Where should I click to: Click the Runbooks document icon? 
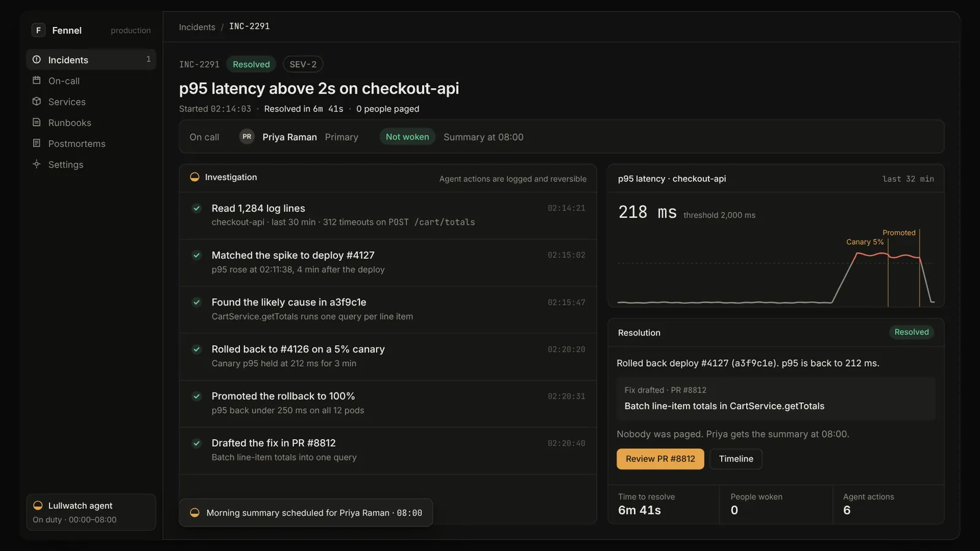tap(37, 122)
